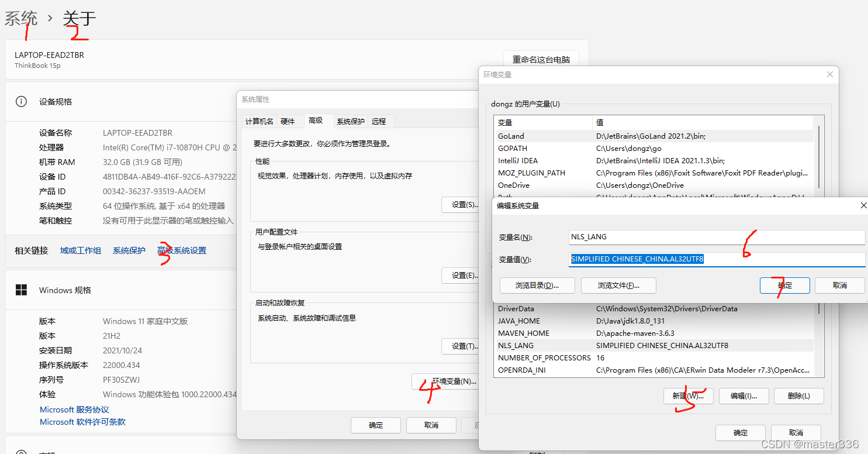The height and width of the screenshot is (454, 868).
Task: Click 确定 in 系统属性 dialog
Action: coord(376,425)
